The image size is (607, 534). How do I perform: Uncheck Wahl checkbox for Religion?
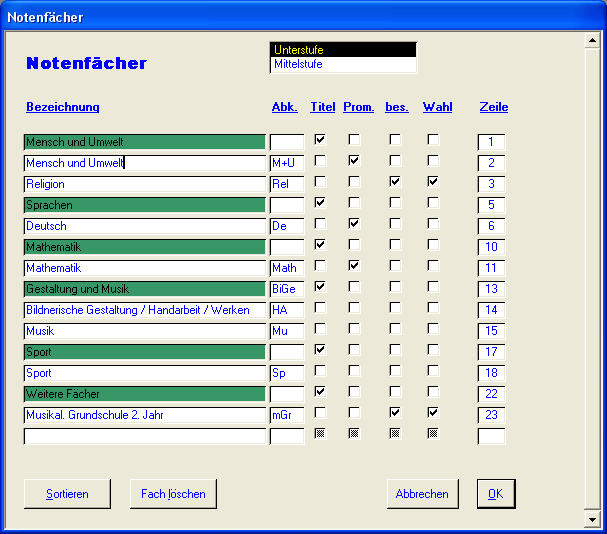pyautogui.click(x=433, y=182)
